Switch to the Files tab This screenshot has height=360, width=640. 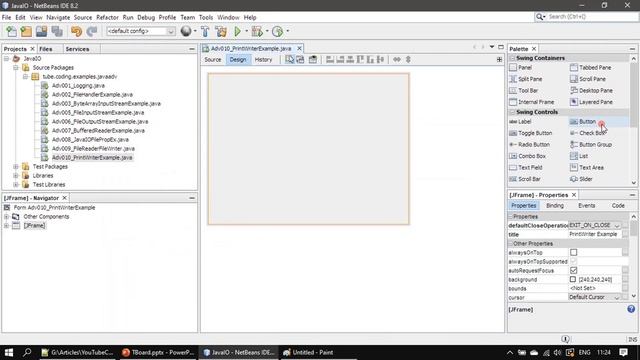(46, 49)
